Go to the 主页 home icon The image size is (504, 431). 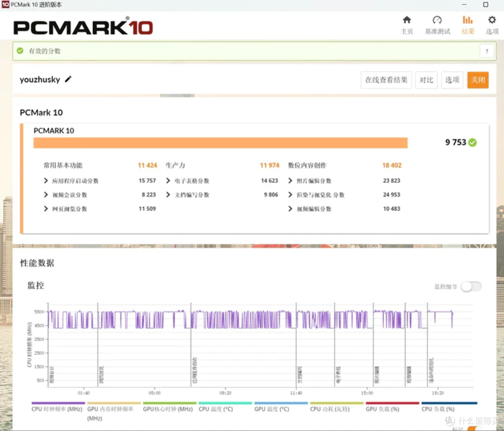coord(406,20)
